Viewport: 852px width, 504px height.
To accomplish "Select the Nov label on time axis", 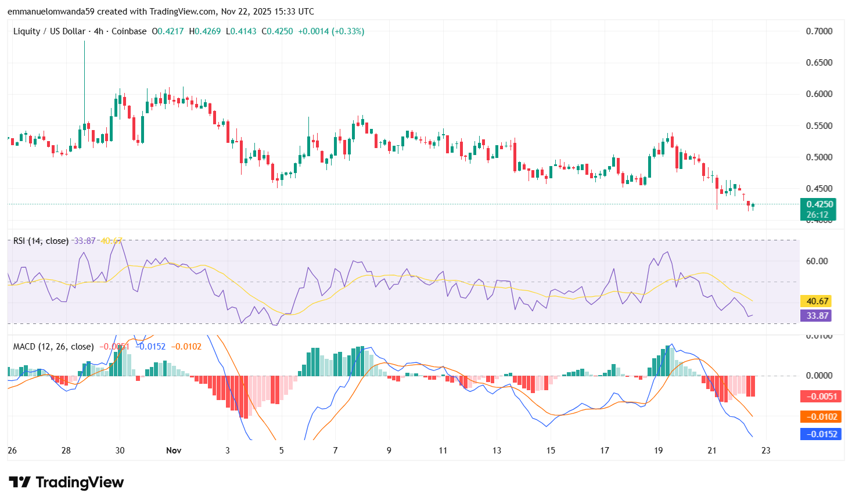I will point(173,450).
